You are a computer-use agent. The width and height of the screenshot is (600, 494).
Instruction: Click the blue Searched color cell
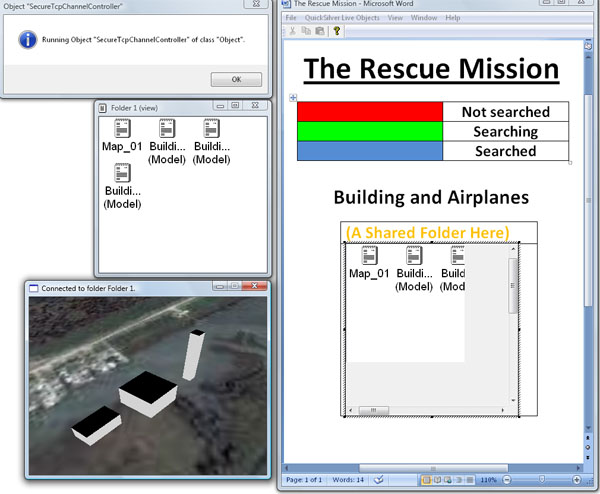point(369,151)
